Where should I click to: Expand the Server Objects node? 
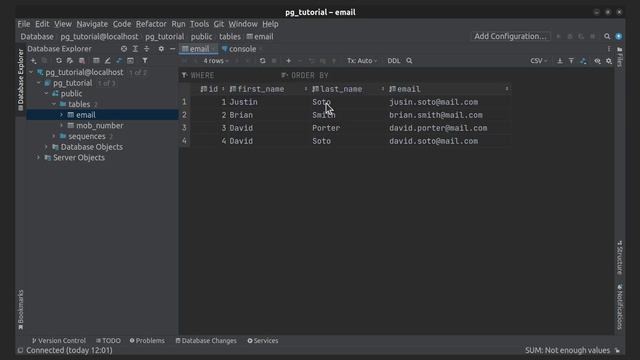(39, 158)
